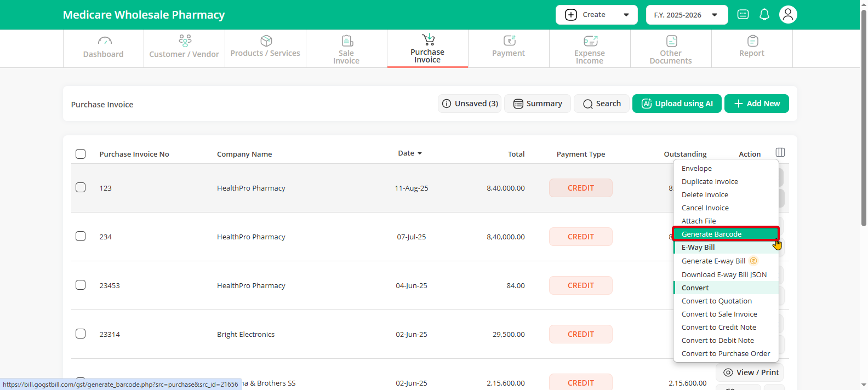Click CREDIT badge for Bright Electronics

click(580, 334)
